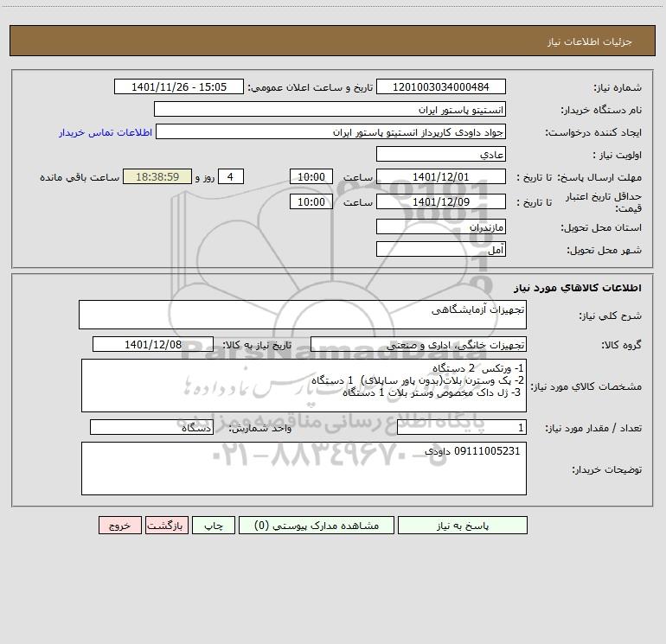Click the چاپ print button

pos(214,525)
